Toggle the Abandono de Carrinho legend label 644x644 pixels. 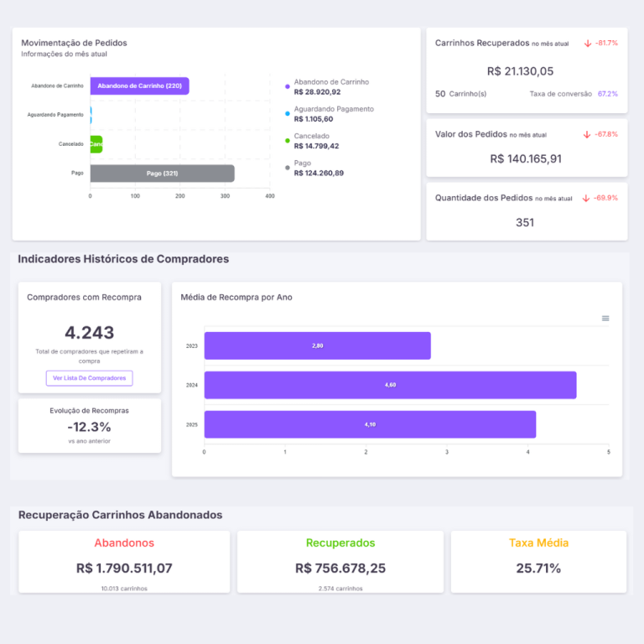pyautogui.click(x=331, y=82)
